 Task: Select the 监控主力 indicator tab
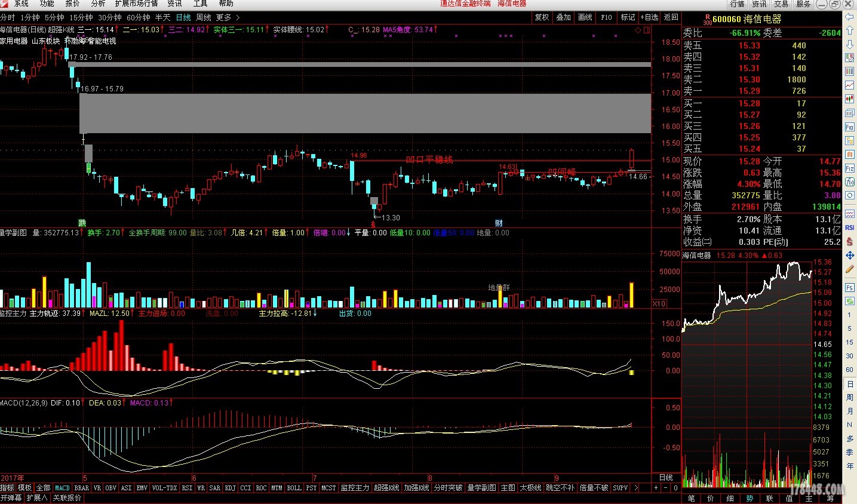[x=355, y=488]
